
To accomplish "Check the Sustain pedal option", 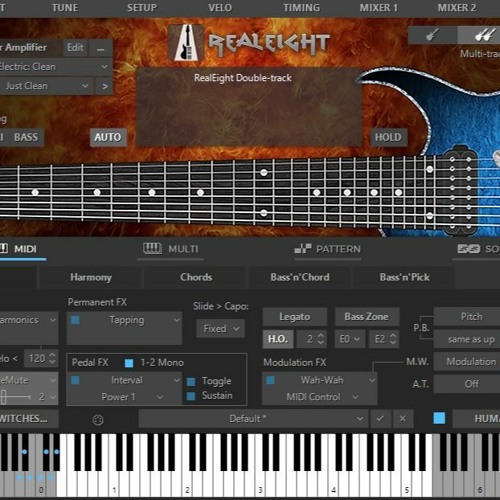I will pyautogui.click(x=191, y=396).
